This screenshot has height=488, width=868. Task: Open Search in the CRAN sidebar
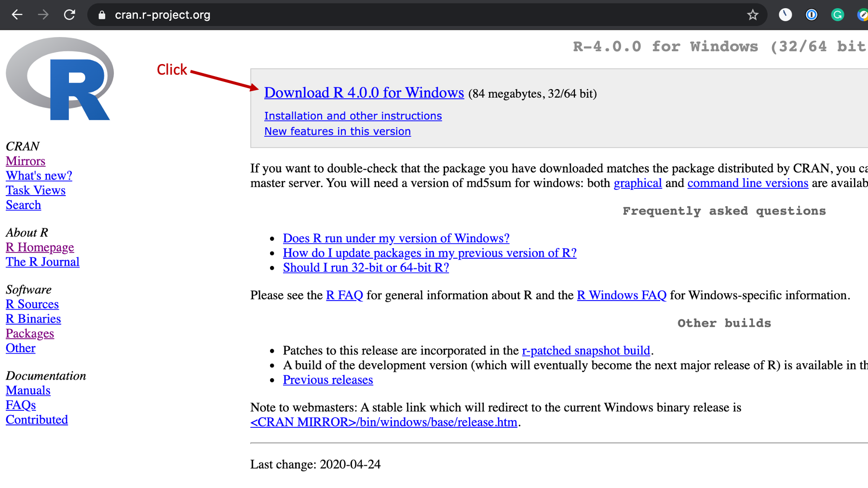[x=23, y=205]
